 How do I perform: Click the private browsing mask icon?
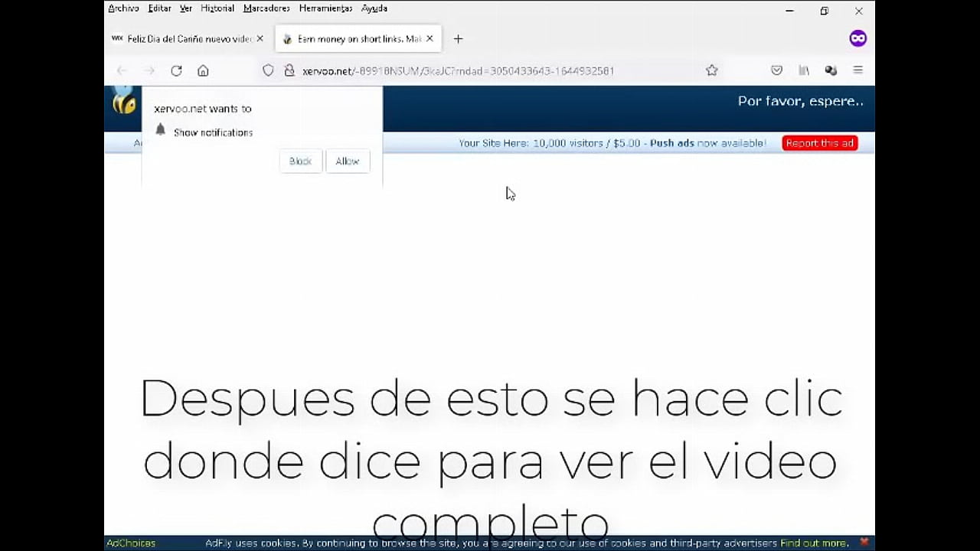(858, 38)
